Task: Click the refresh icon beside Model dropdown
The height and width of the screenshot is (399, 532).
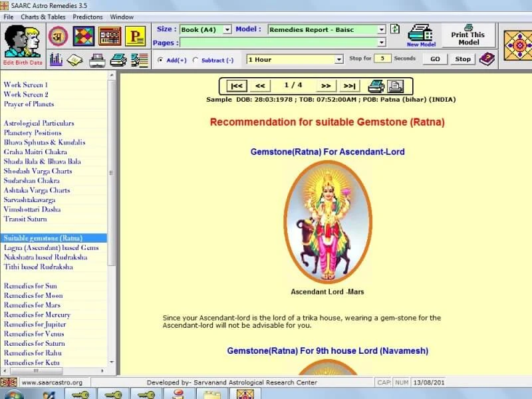Action: [395, 29]
